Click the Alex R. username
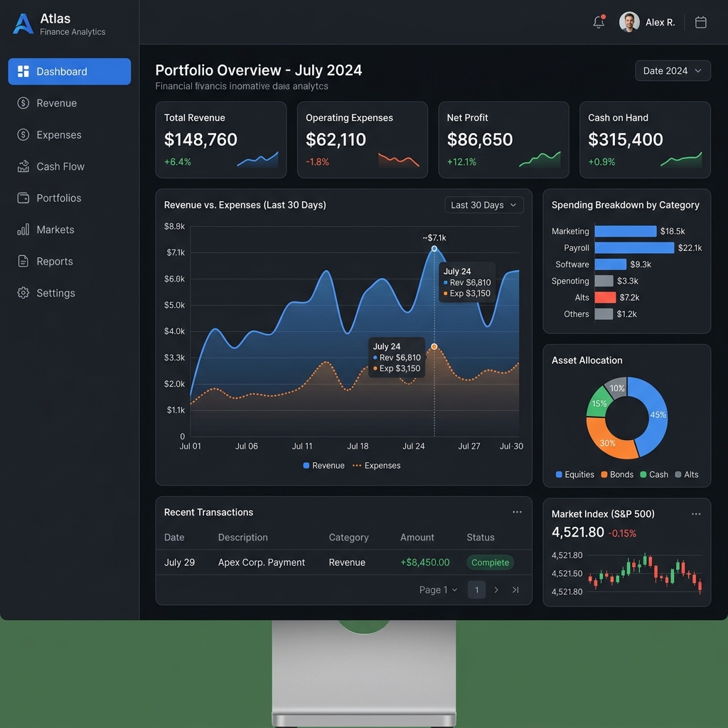 660,22
